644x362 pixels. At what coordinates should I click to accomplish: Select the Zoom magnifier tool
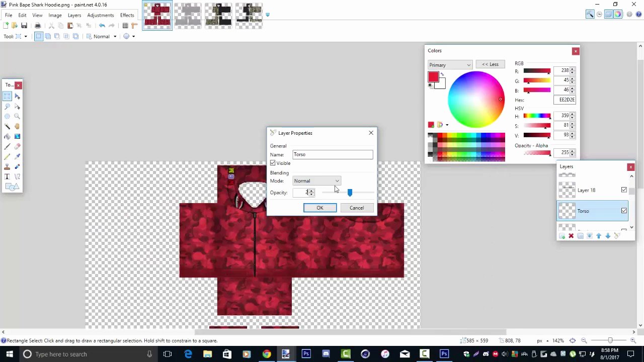tap(17, 116)
